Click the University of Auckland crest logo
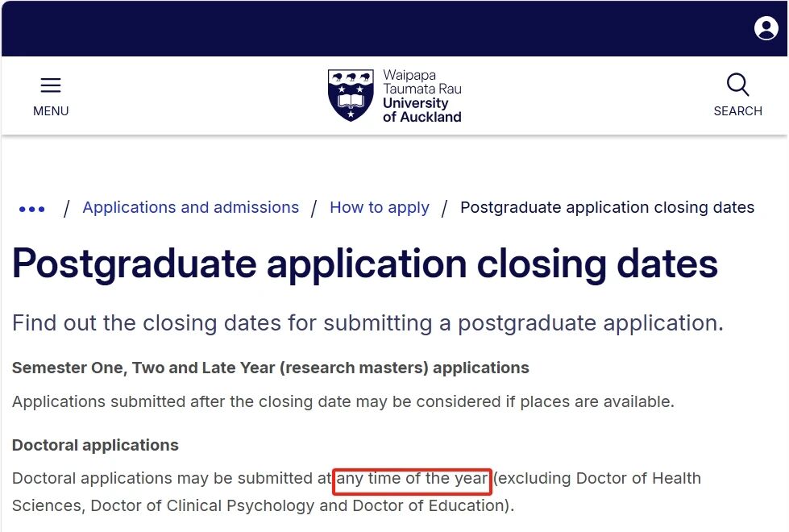Image resolution: width=789 pixels, height=532 pixels. [x=351, y=95]
